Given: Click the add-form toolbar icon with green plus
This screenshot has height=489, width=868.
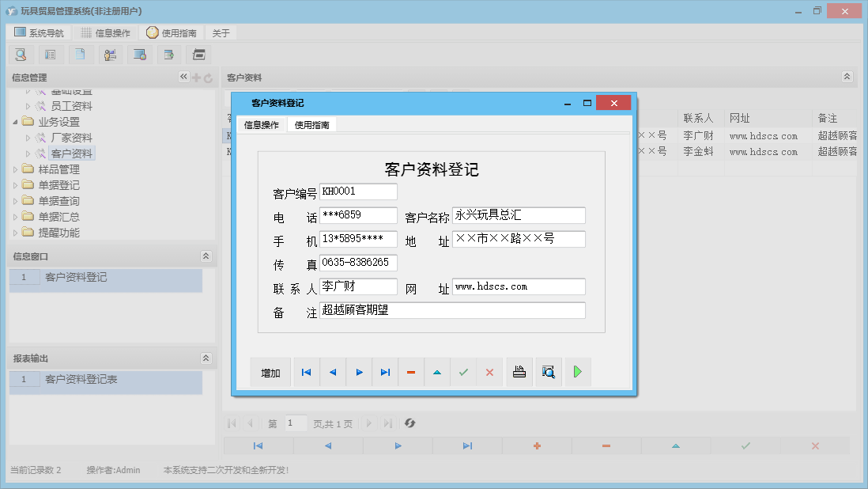Looking at the screenshot, I should 169,54.
